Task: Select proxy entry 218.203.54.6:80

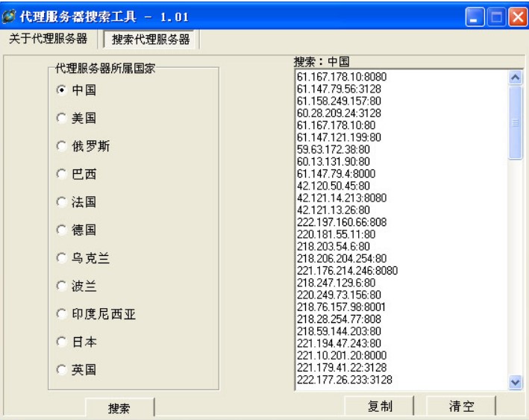Action: (x=334, y=247)
